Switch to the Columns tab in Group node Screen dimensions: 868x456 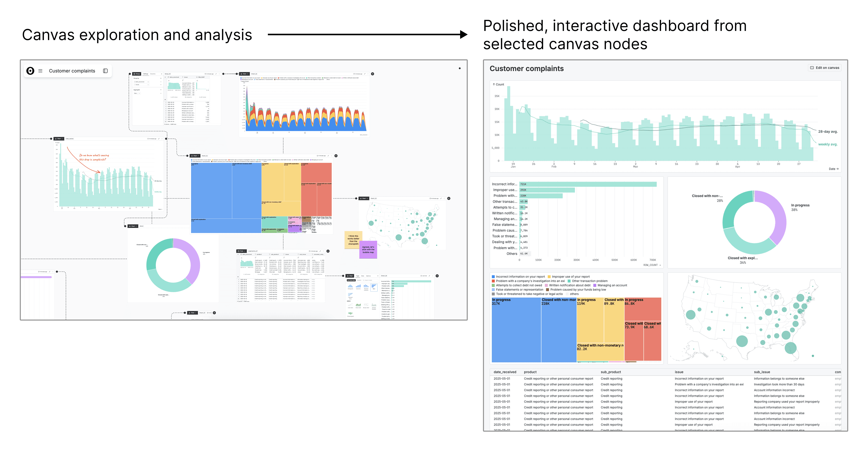coord(153,74)
